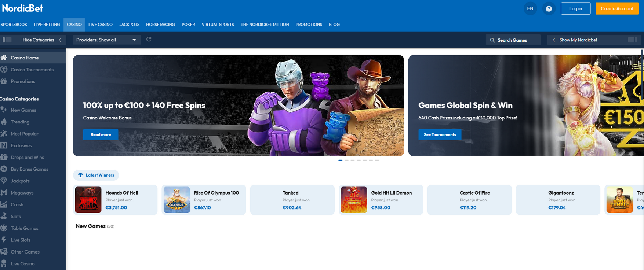Click the Casino Home house icon

pyautogui.click(x=4, y=58)
